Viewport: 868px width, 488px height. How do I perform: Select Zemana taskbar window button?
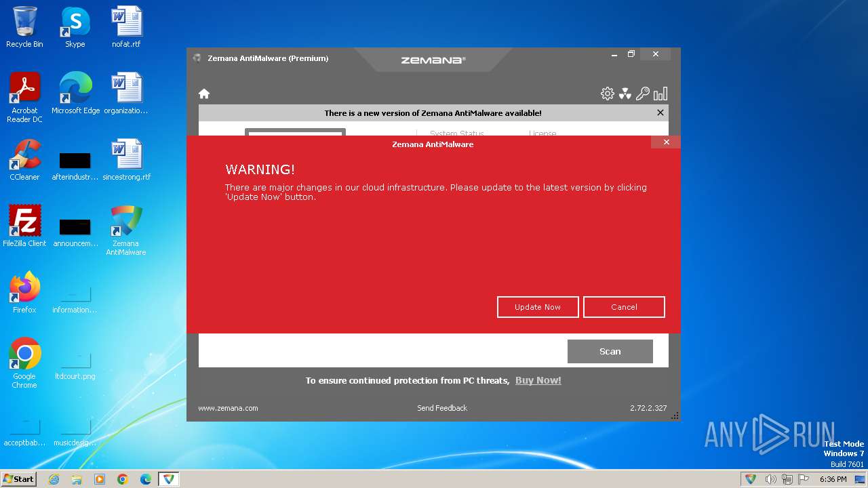coord(169,479)
